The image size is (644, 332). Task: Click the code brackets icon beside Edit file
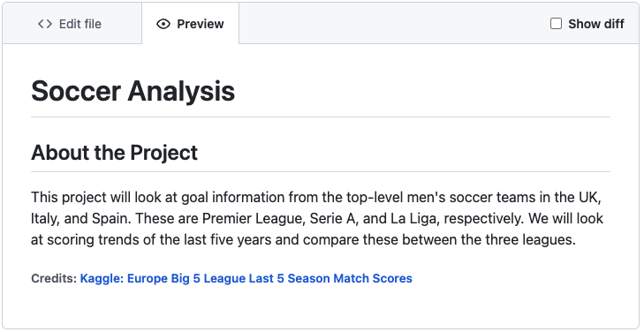coord(45,24)
